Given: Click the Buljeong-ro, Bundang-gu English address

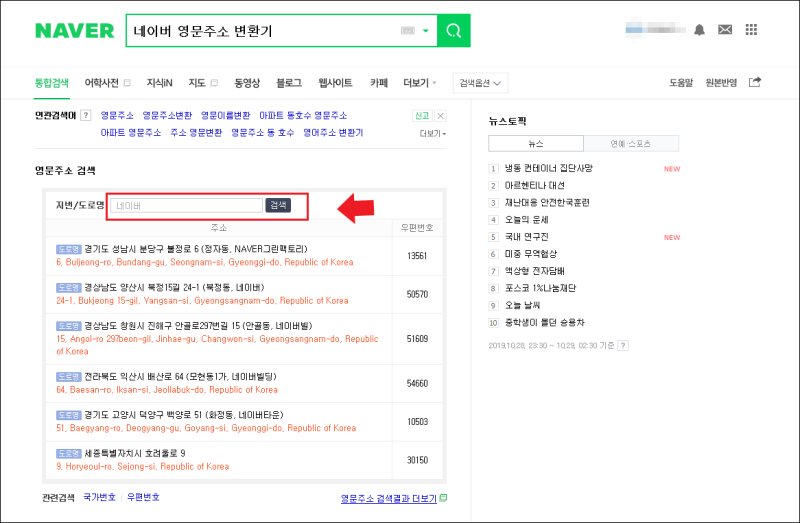Looking at the screenshot, I should point(205,262).
